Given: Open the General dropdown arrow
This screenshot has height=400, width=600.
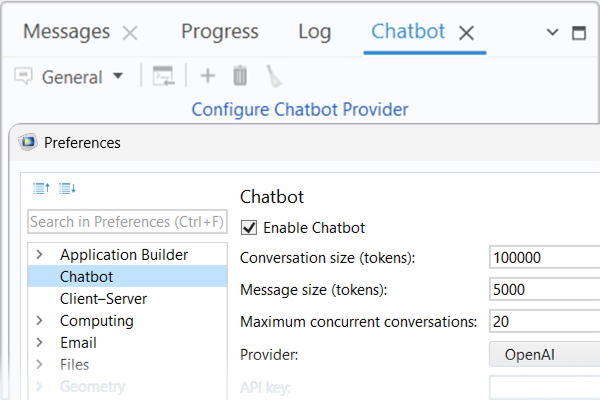Looking at the screenshot, I should [117, 76].
